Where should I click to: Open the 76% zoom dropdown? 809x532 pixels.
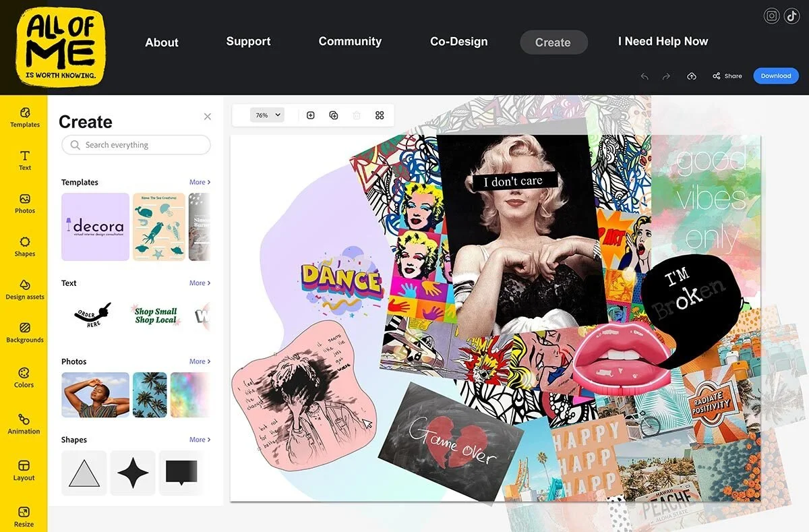267,115
